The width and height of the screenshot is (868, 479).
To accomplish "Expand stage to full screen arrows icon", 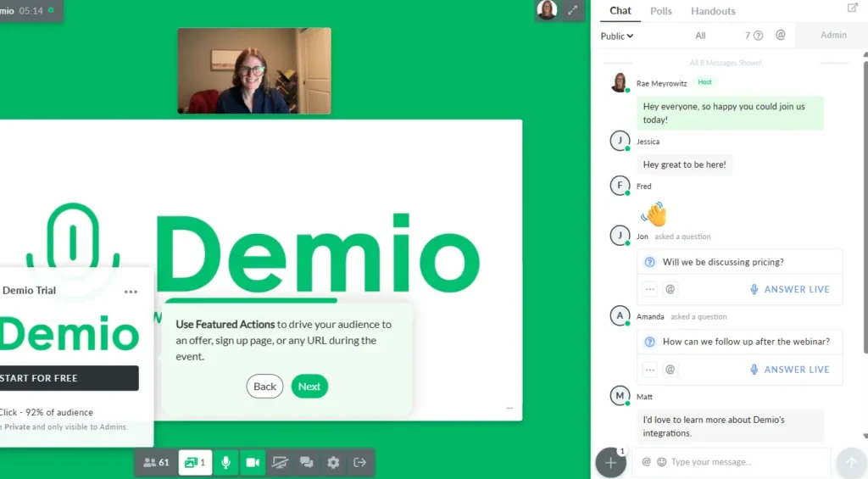I will pyautogui.click(x=573, y=10).
